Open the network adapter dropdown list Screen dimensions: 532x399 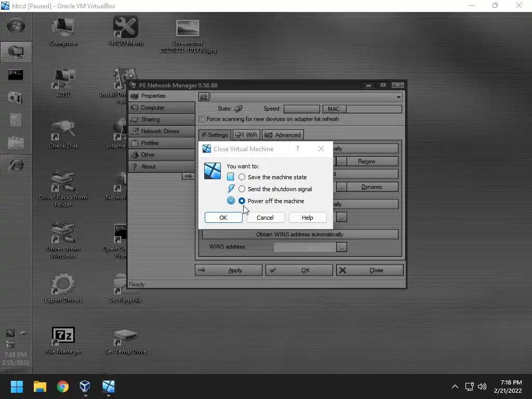[398, 97]
